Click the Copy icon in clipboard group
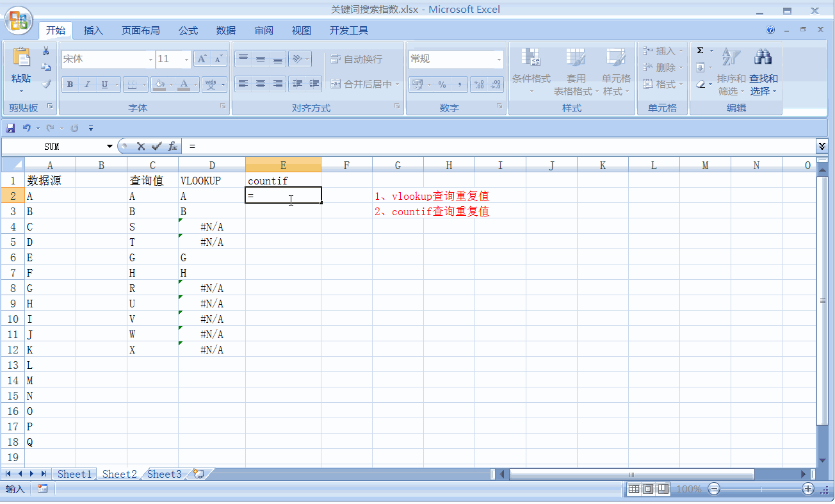The width and height of the screenshot is (835, 504). (x=46, y=67)
